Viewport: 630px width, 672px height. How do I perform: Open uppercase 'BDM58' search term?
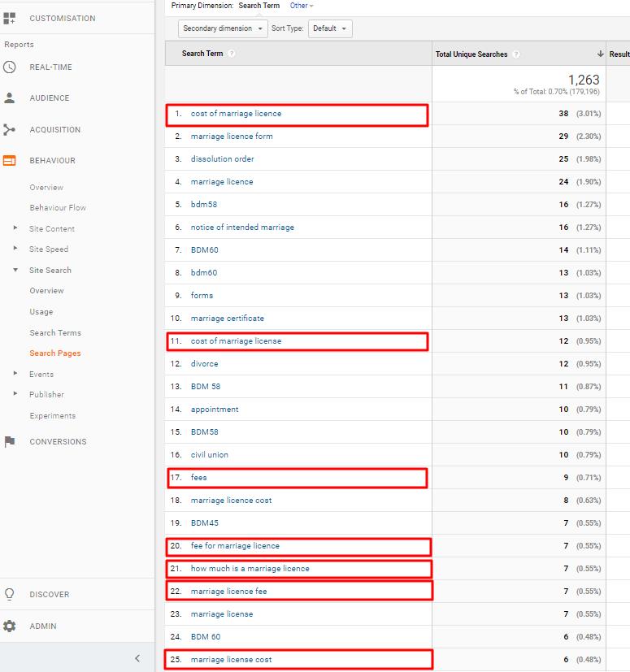205,432
